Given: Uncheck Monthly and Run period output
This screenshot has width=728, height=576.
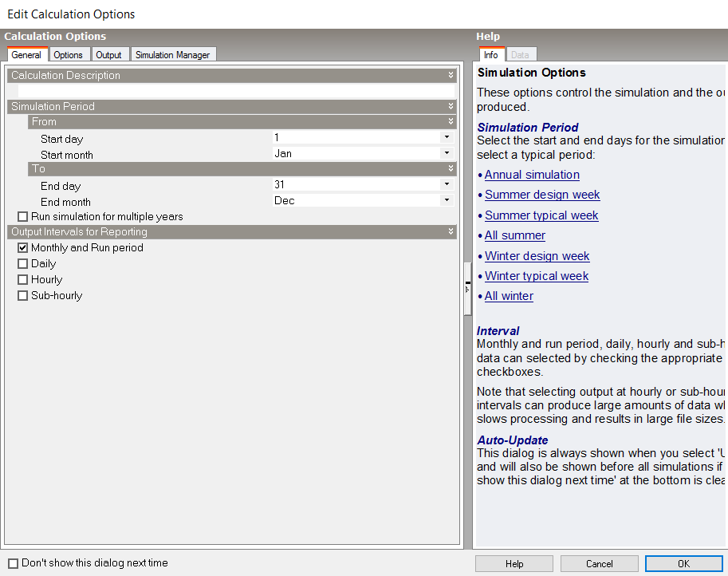Looking at the screenshot, I should (x=22, y=248).
